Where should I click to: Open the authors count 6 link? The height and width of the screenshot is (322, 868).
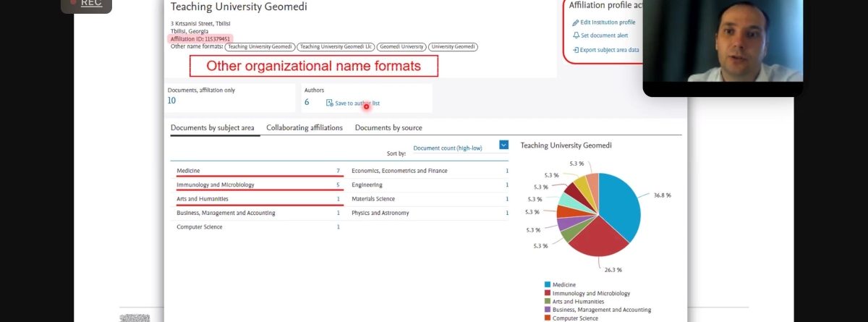point(307,102)
